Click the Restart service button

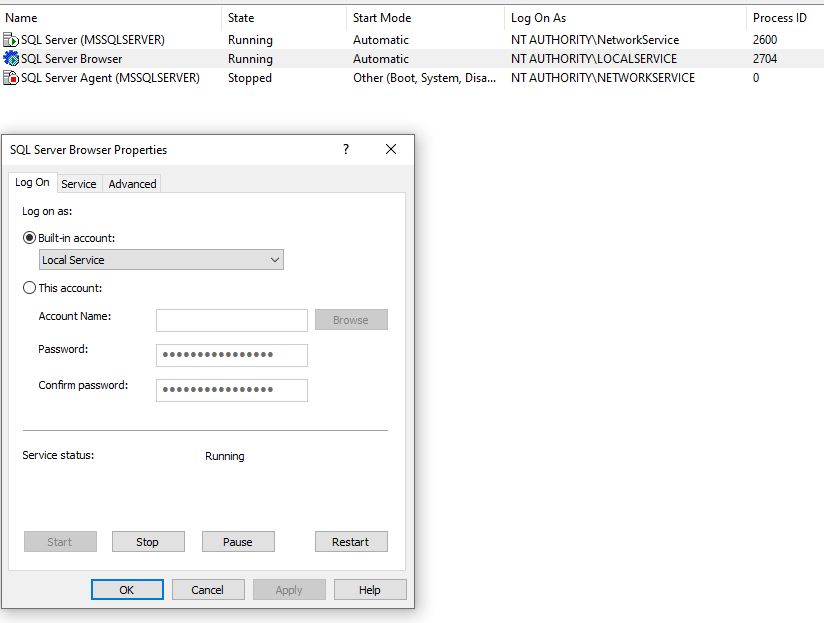(x=351, y=542)
